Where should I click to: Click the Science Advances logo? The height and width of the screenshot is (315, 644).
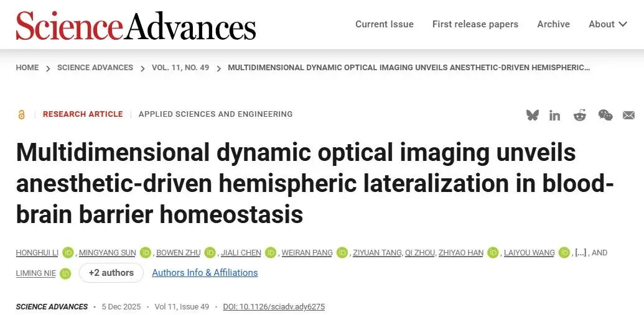tap(136, 25)
